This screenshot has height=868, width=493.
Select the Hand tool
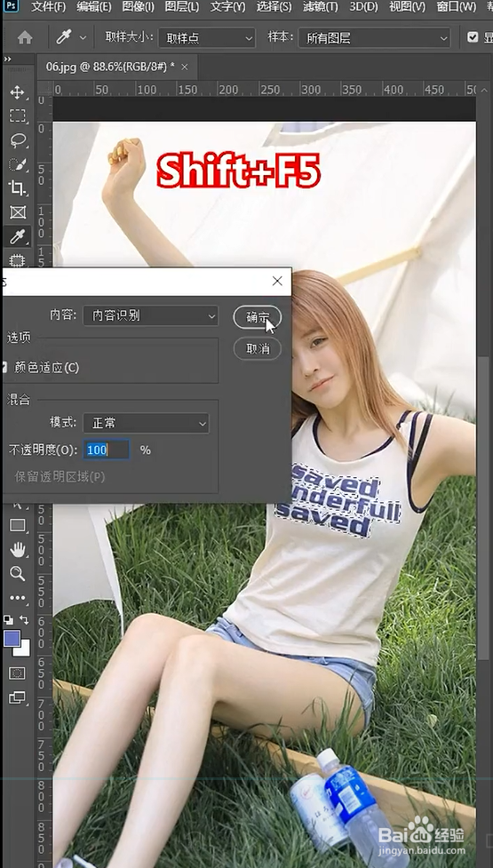(x=17, y=549)
